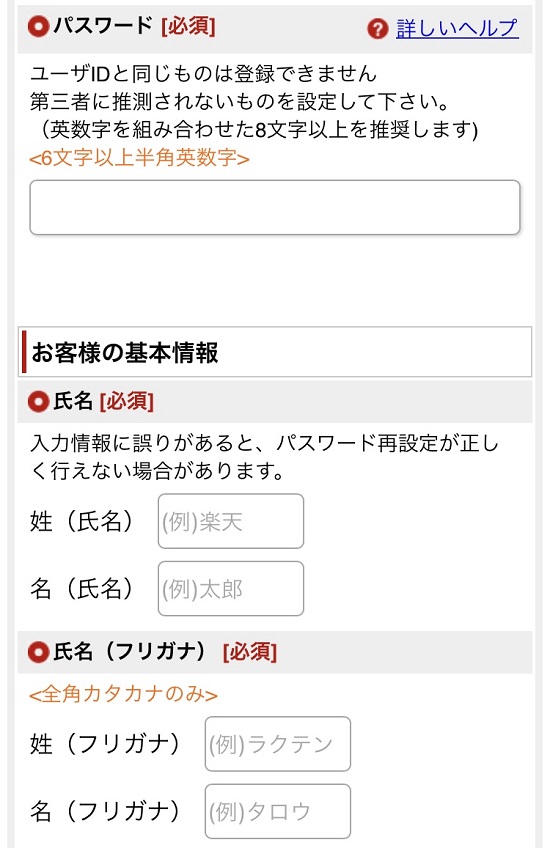
Task: Click the 姓（氏名） text label
Action: (x=81, y=521)
